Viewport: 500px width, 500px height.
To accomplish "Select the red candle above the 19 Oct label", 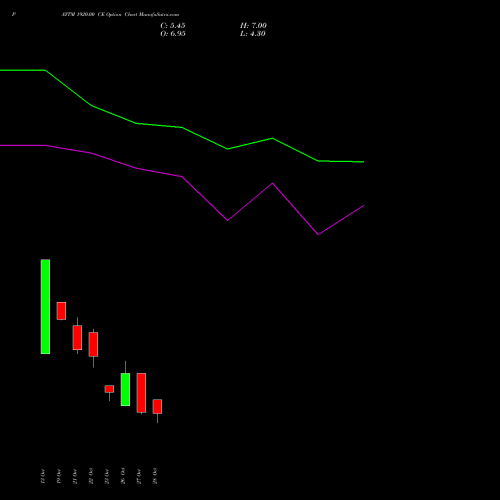I will 61,311.
